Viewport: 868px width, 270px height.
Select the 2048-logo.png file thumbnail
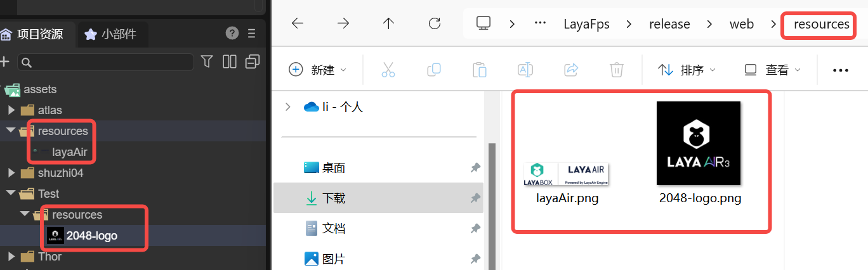[699, 143]
